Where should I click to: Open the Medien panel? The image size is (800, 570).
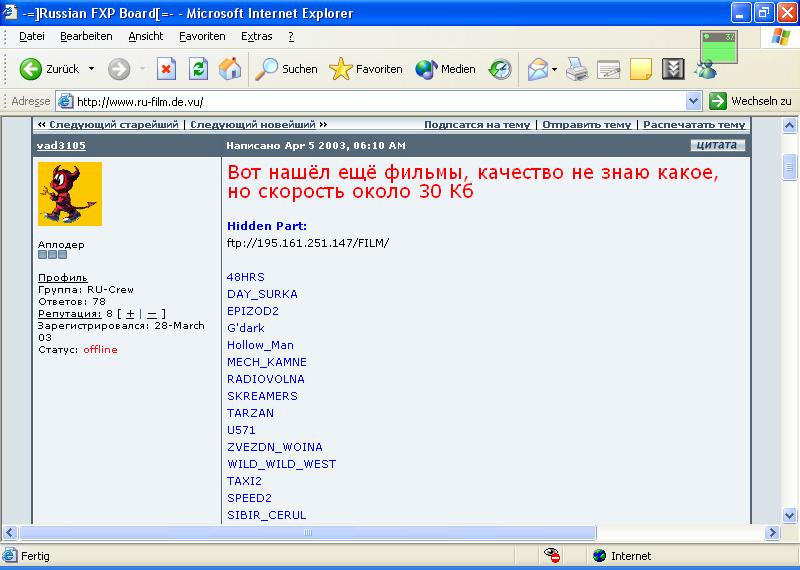(446, 69)
